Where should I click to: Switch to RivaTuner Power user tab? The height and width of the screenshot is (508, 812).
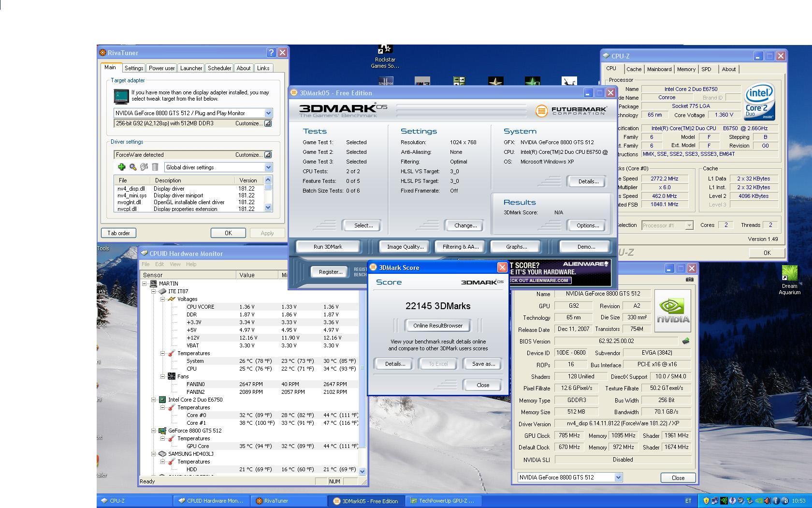click(x=161, y=68)
